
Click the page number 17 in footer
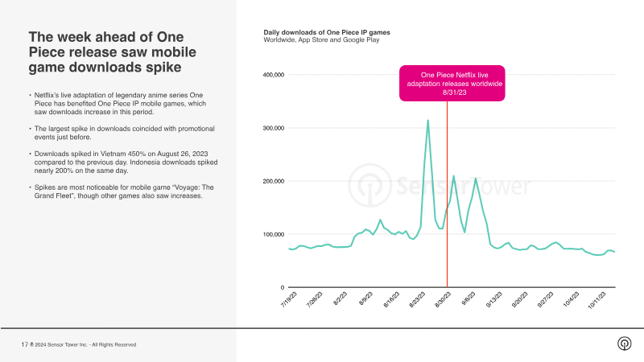[24, 344]
